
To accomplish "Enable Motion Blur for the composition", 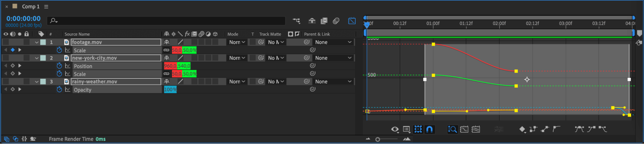I will [336, 21].
